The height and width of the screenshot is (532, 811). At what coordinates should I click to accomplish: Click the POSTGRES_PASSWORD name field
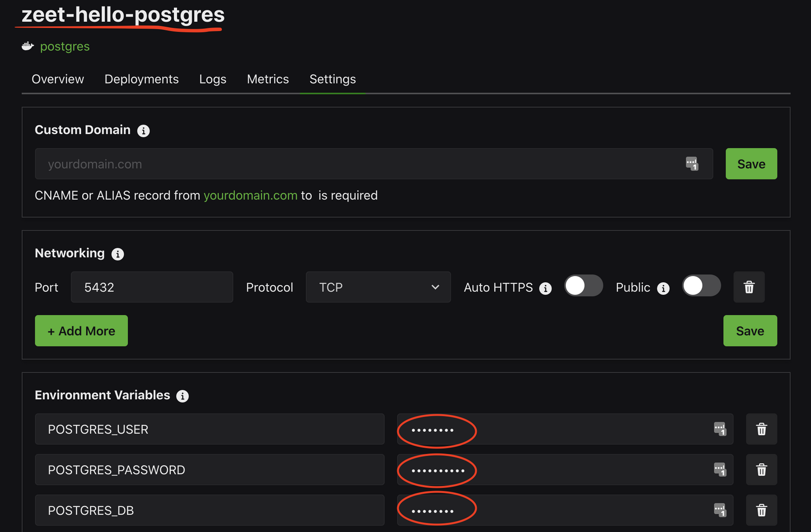(210, 470)
